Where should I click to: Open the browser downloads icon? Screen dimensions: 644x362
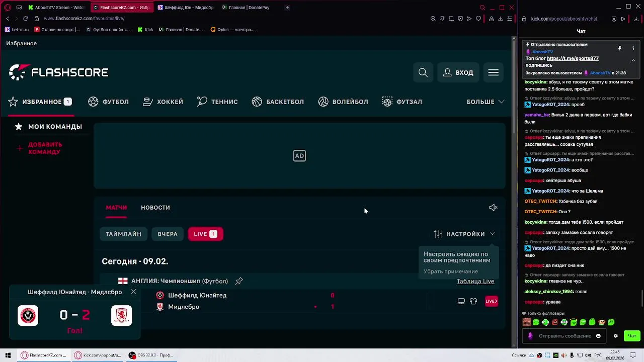[501, 19]
